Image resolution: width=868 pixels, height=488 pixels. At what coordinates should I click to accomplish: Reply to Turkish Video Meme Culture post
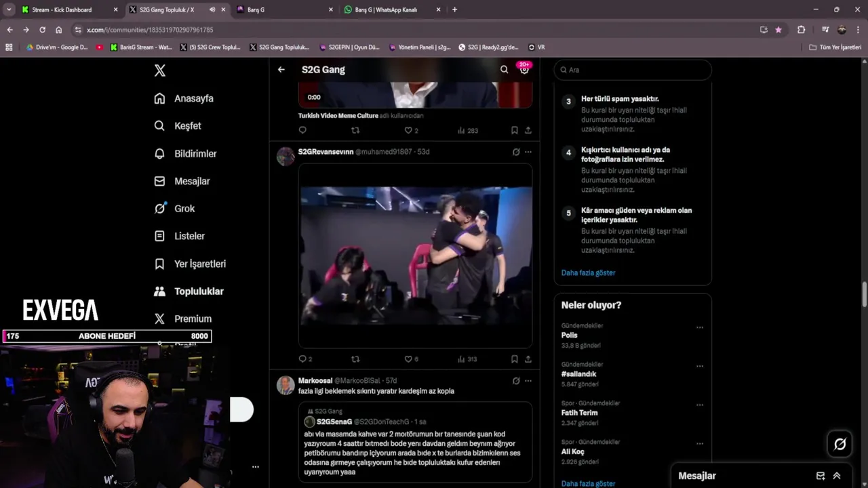click(302, 130)
